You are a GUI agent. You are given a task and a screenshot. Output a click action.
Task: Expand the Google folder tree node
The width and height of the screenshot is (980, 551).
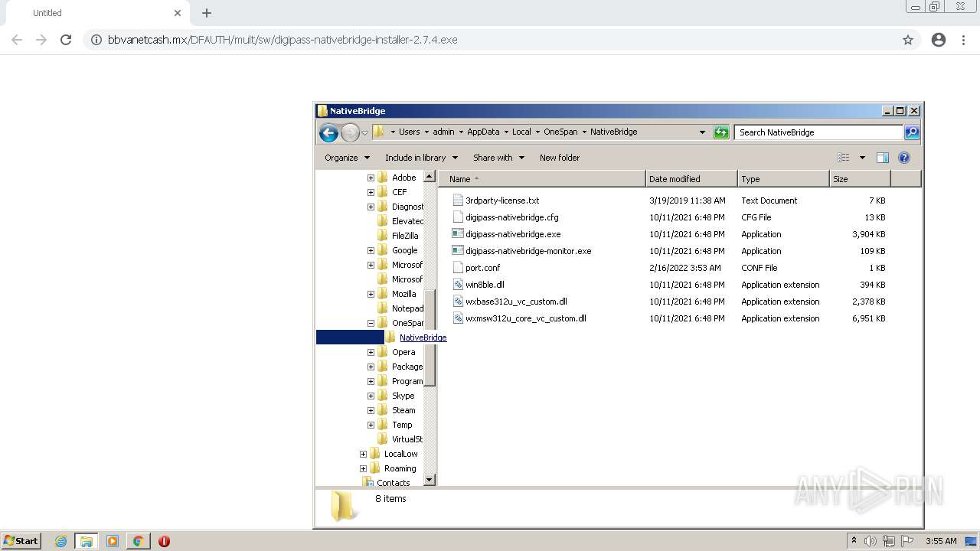coord(371,250)
